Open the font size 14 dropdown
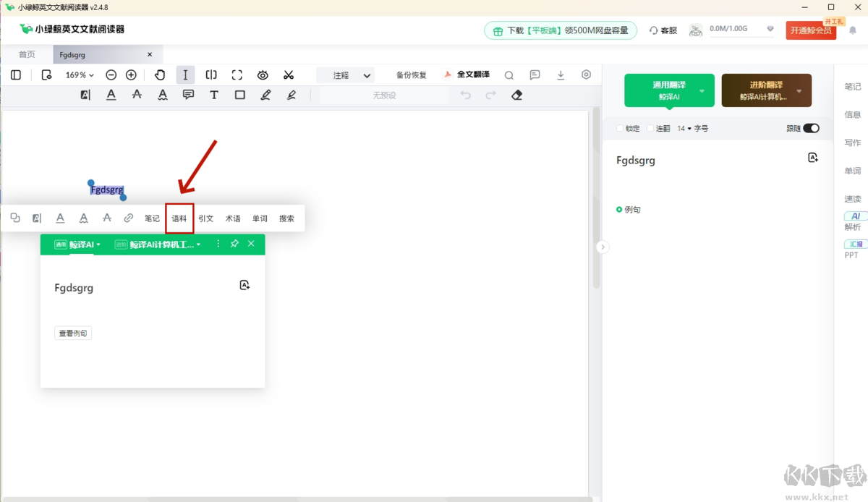 pos(684,129)
